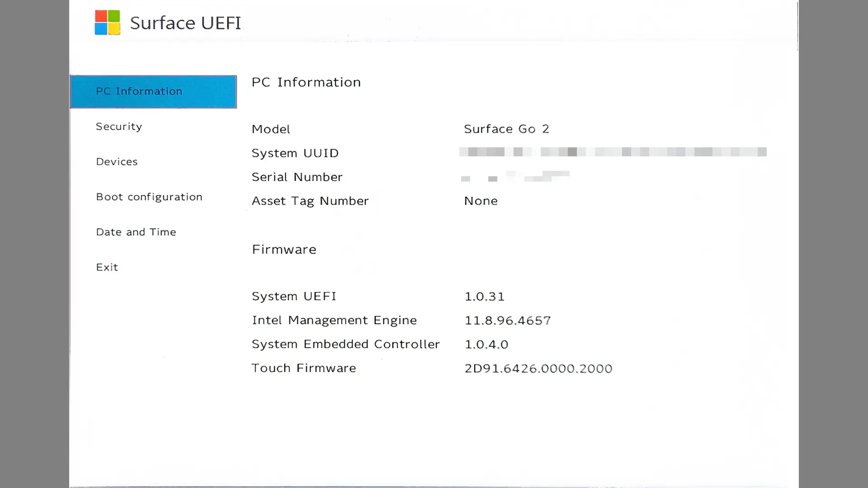Select the PC Information menu item
The width and height of the screenshot is (868, 488).
tap(153, 92)
